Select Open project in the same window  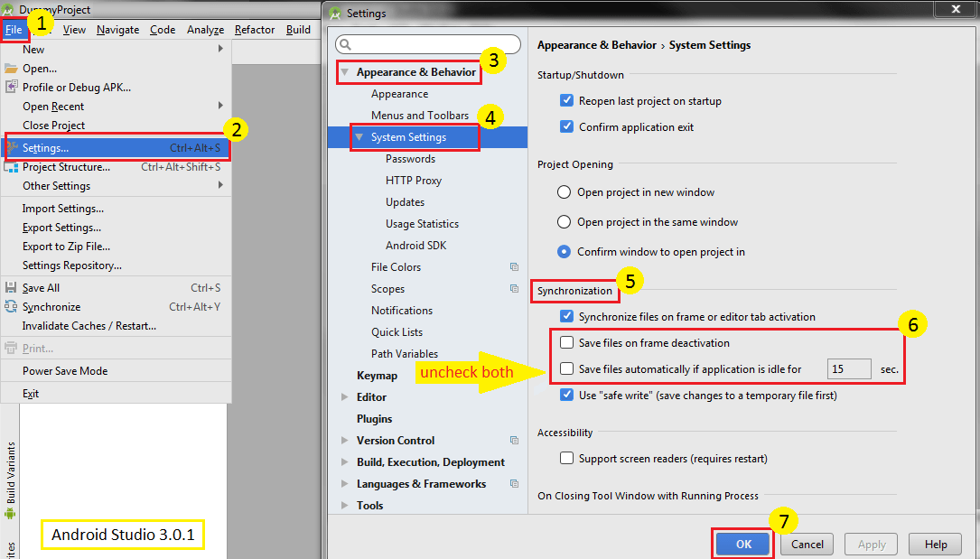(564, 222)
